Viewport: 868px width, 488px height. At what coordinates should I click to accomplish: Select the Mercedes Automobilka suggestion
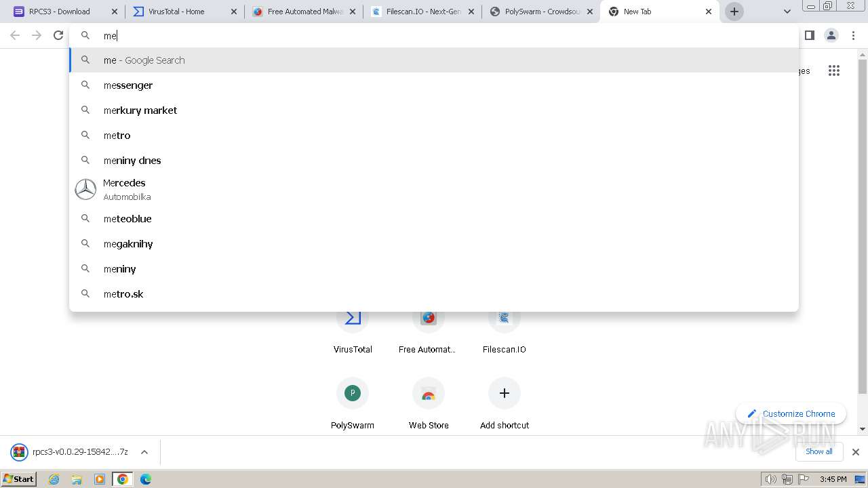point(434,190)
